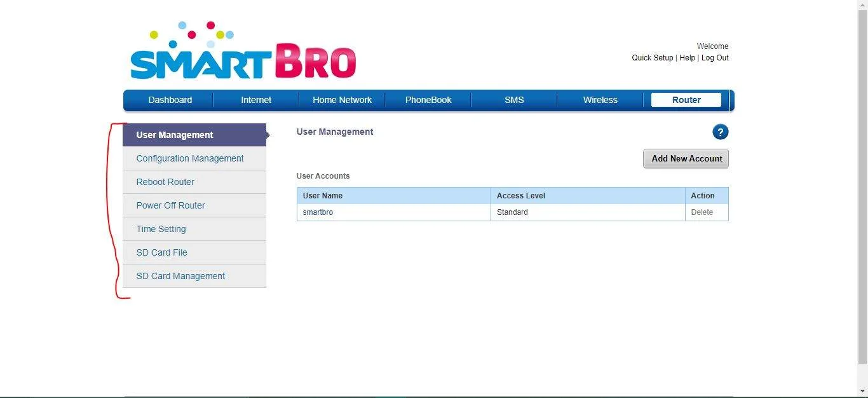Log Out of the router
Viewport: 868px width, 398px height.
pos(715,58)
